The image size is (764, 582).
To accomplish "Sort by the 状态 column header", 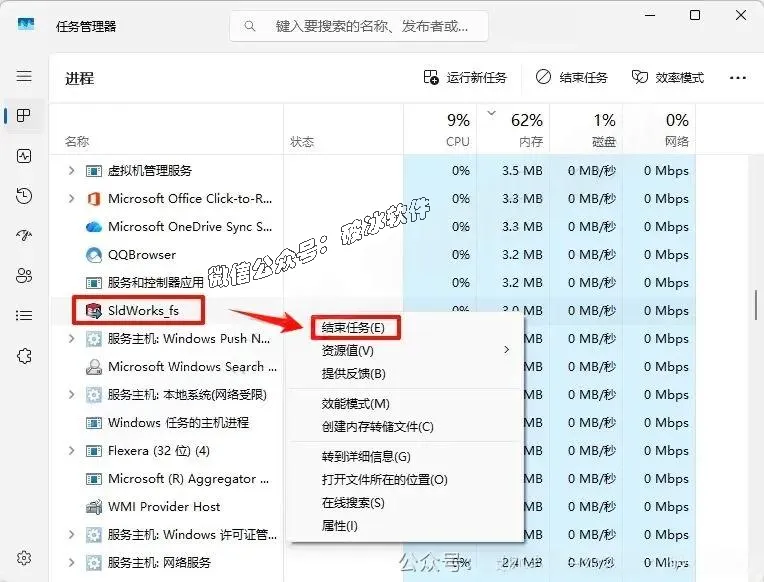I will pyautogui.click(x=302, y=142).
